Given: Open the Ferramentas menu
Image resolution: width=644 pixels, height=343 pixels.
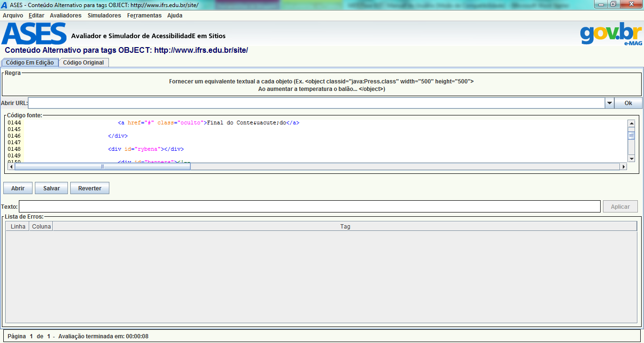Looking at the screenshot, I should tap(144, 16).
